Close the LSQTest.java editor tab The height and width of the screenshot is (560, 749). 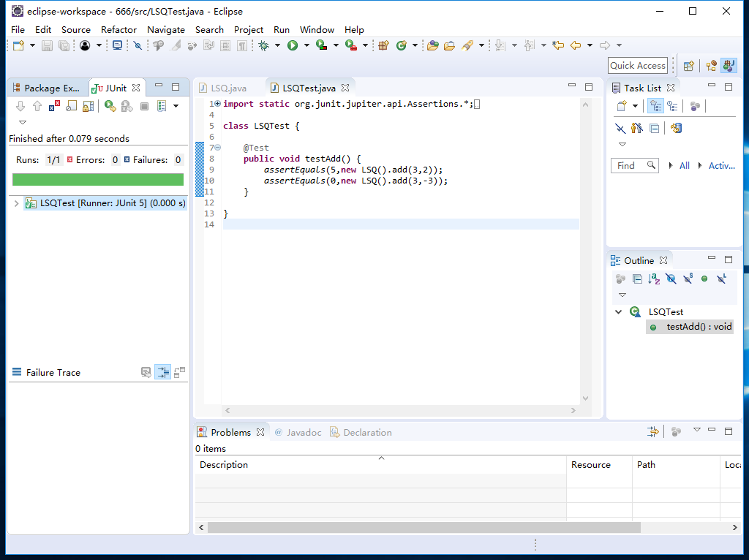[x=345, y=88]
